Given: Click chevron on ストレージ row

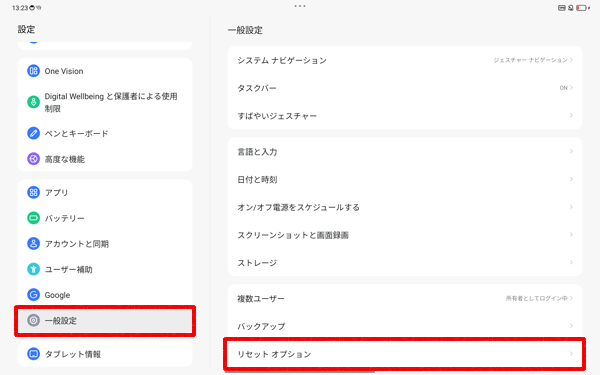Looking at the screenshot, I should click(x=571, y=262).
